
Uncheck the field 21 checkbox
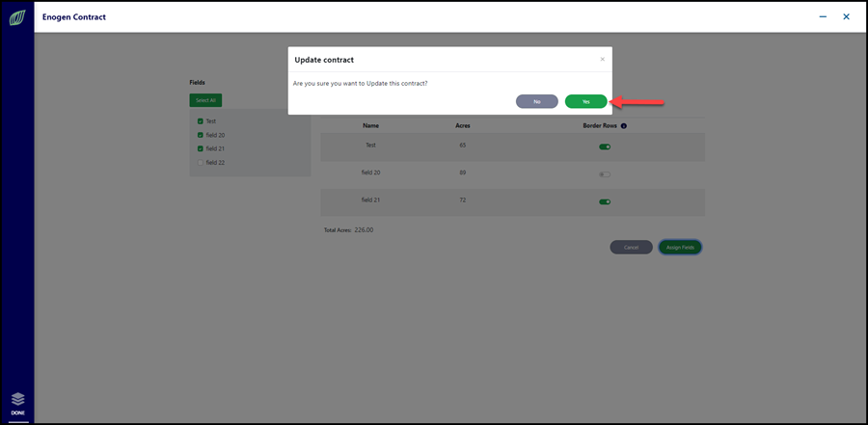tap(201, 148)
